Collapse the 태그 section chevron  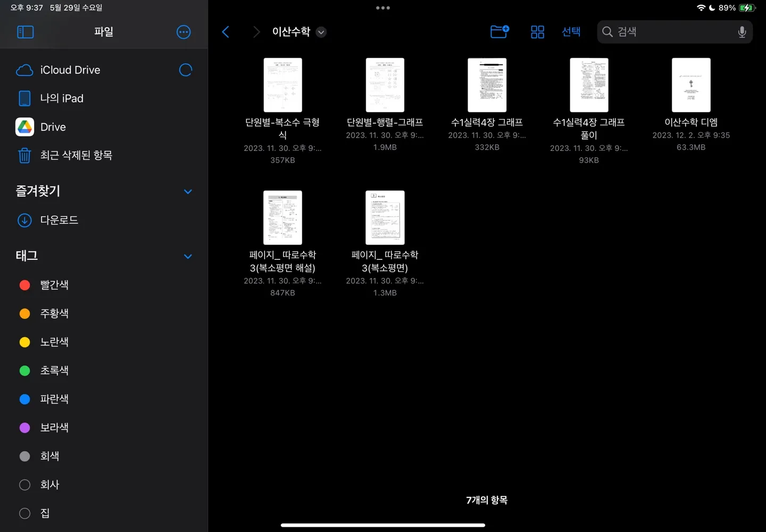coord(188,256)
